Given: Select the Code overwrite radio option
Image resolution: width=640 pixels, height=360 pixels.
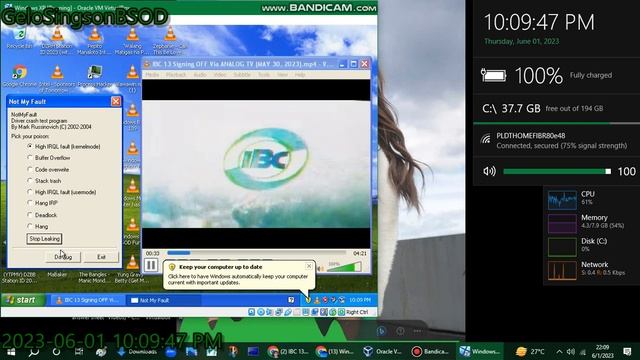Looking at the screenshot, I should click(48, 169).
